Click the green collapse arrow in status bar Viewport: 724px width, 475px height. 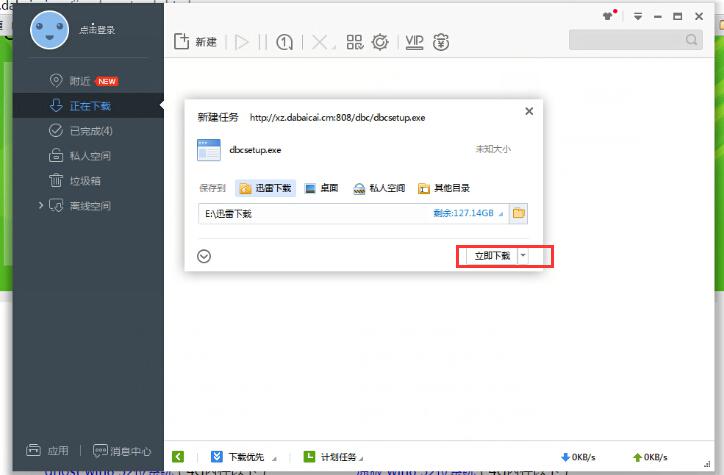click(178, 457)
